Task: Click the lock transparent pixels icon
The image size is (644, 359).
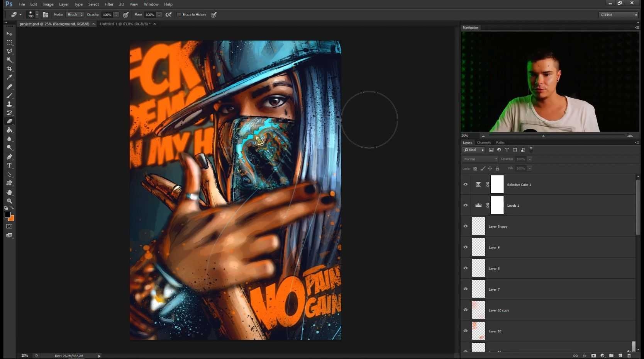Action: tap(475, 168)
